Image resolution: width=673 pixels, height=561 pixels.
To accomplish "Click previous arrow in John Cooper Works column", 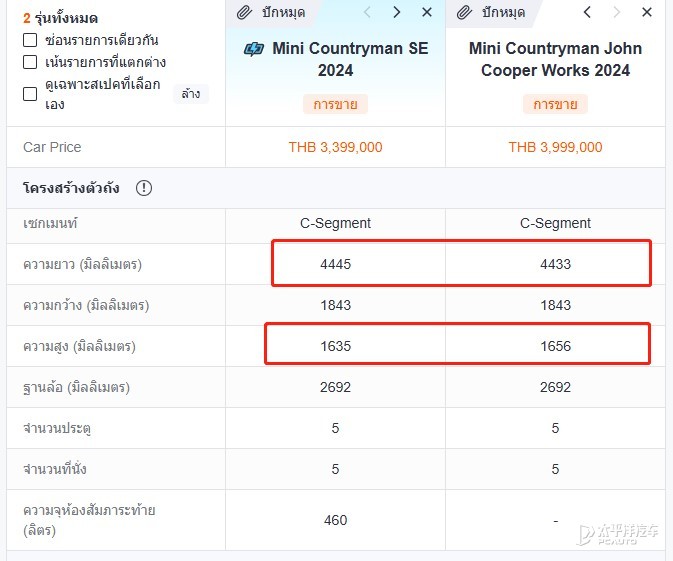I will pos(587,12).
